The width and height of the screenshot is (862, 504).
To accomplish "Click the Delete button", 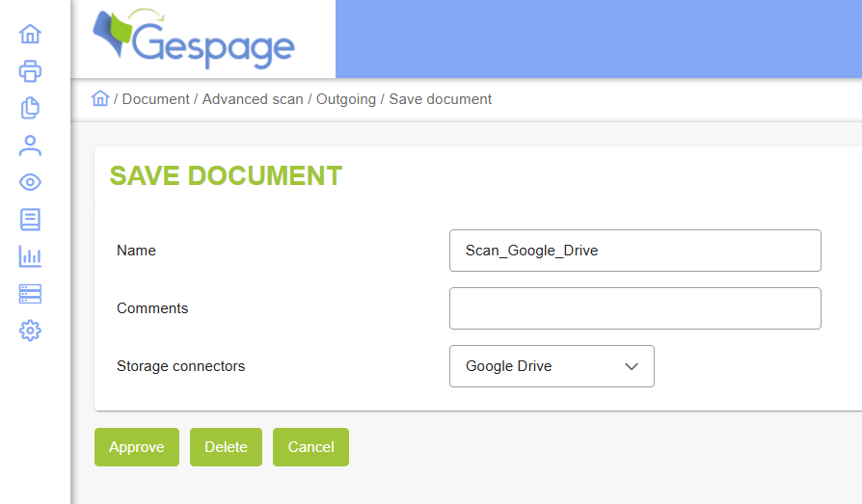I will 226,447.
